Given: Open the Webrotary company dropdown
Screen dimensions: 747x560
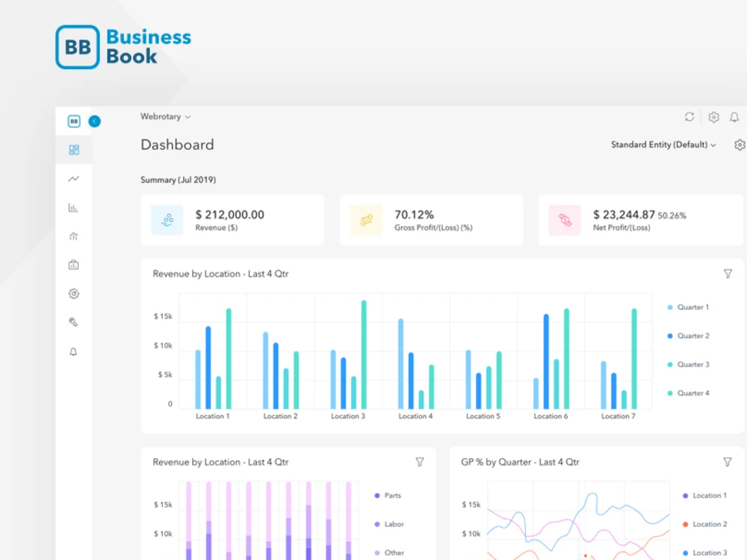Looking at the screenshot, I should pos(165,116).
